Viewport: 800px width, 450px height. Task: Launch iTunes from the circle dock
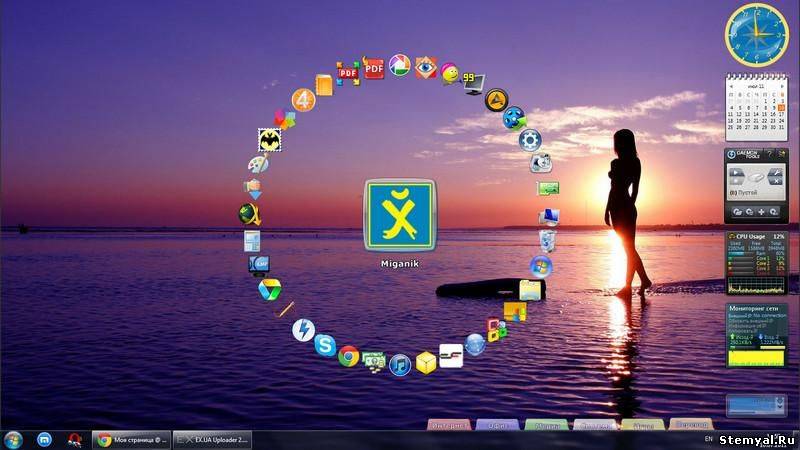(399, 365)
